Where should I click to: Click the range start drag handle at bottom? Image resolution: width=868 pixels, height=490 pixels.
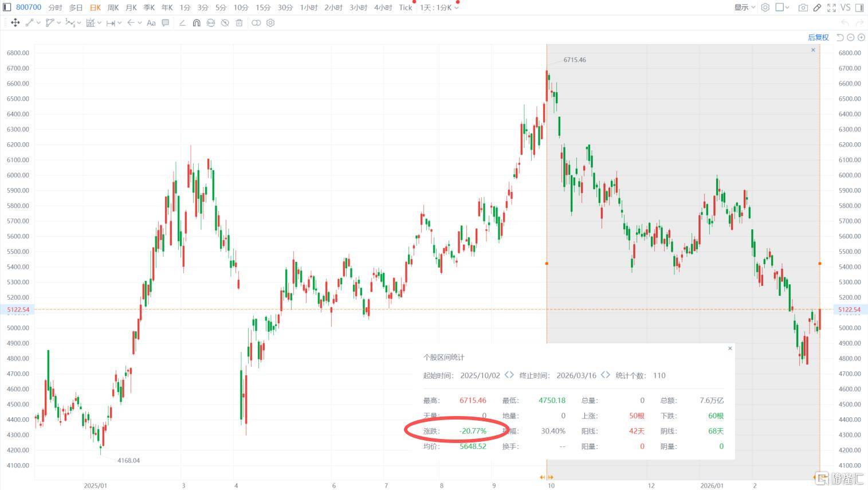click(546, 477)
